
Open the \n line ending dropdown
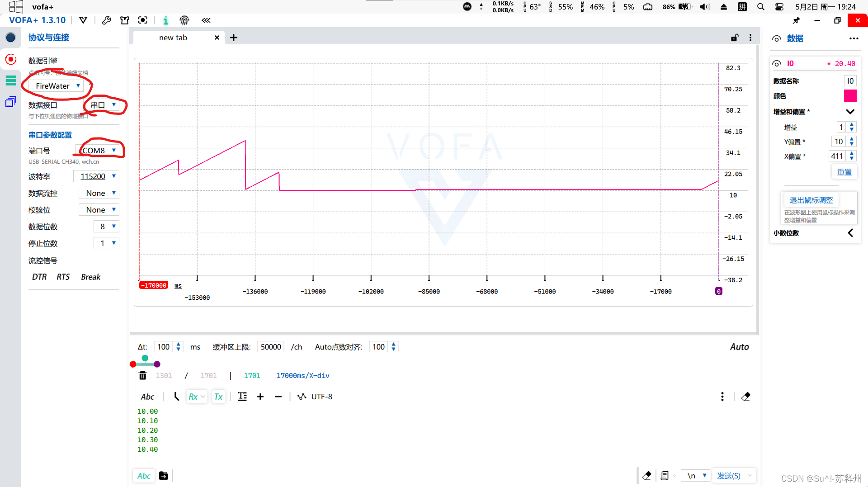[696, 476]
